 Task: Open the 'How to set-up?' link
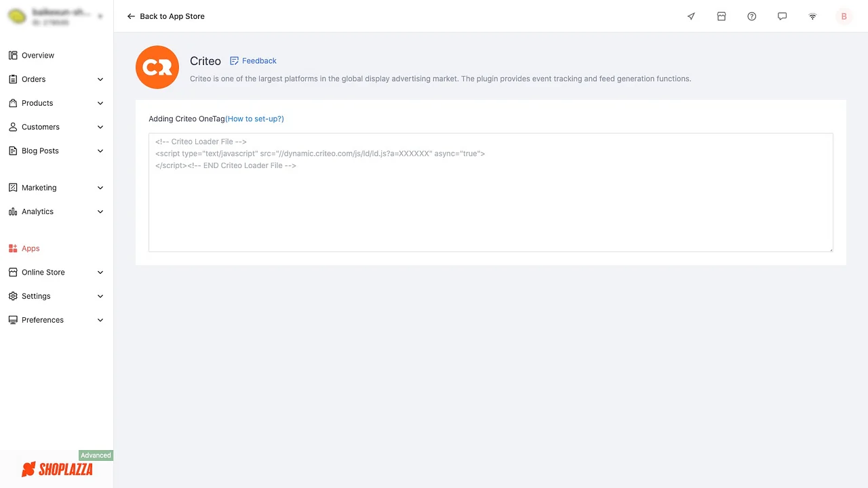[x=255, y=119]
